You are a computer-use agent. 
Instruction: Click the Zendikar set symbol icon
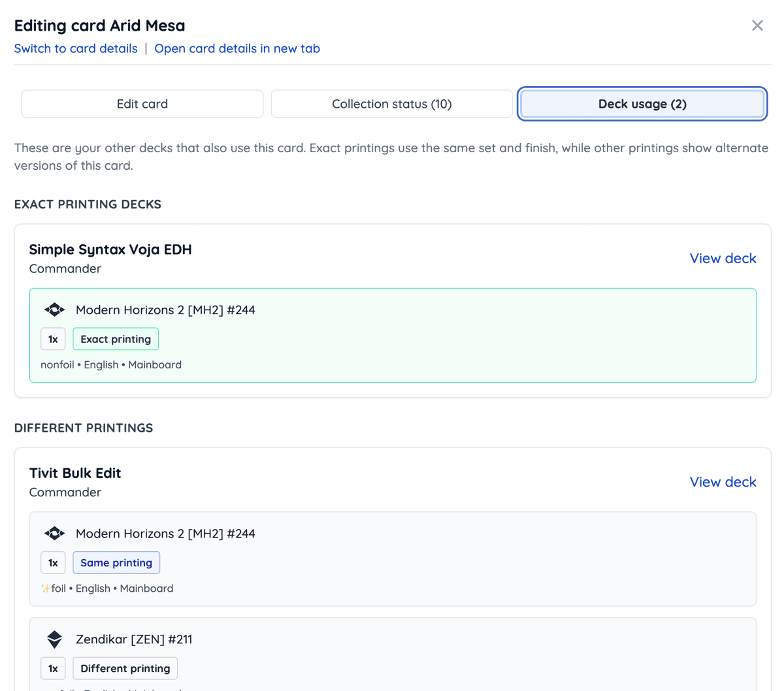[54, 639]
